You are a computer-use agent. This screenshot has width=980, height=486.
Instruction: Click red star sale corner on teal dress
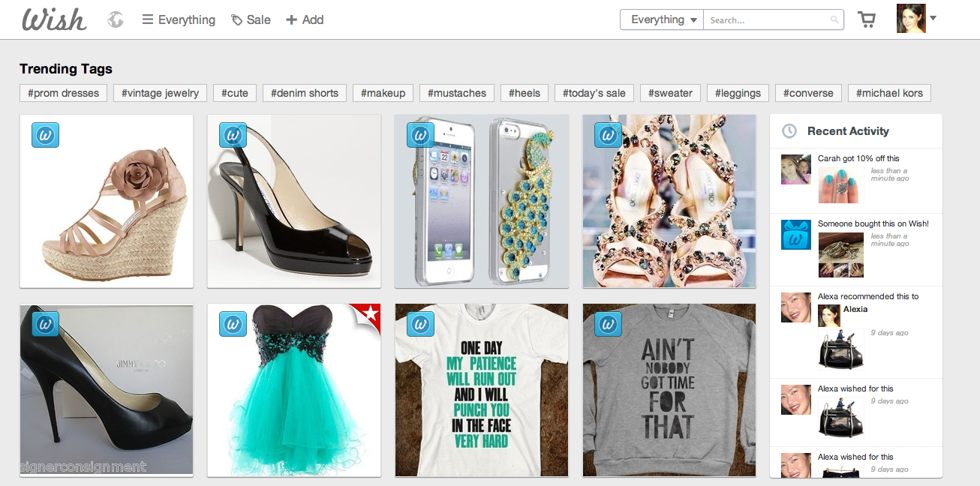pyautogui.click(x=368, y=316)
